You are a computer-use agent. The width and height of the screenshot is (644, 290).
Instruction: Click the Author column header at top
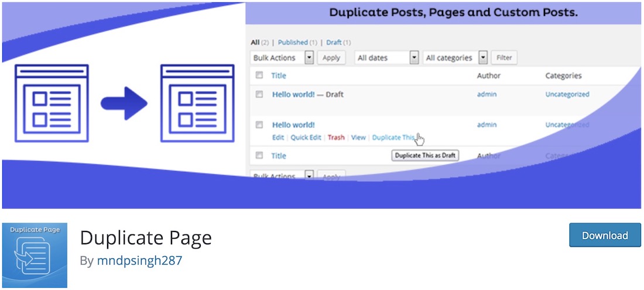click(489, 75)
